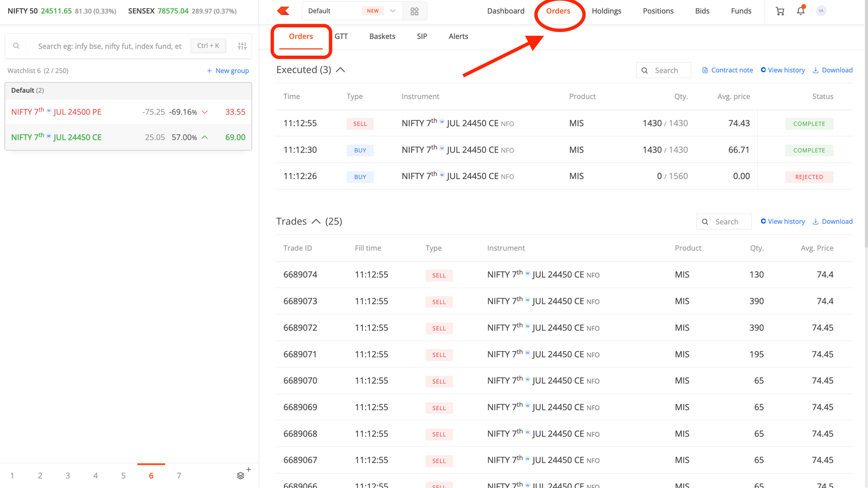Download the executed orders list
Viewport: 868px width, 488px height.
832,70
